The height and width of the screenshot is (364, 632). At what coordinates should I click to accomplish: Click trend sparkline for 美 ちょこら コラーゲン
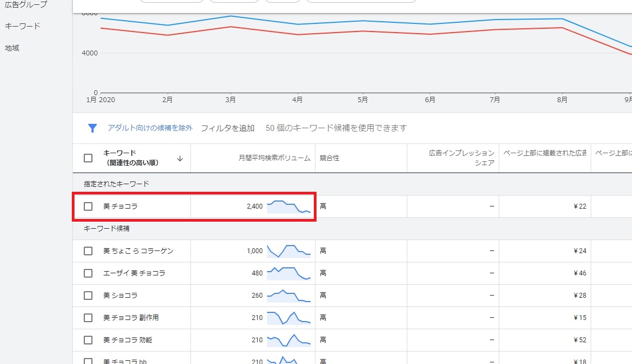tap(288, 251)
